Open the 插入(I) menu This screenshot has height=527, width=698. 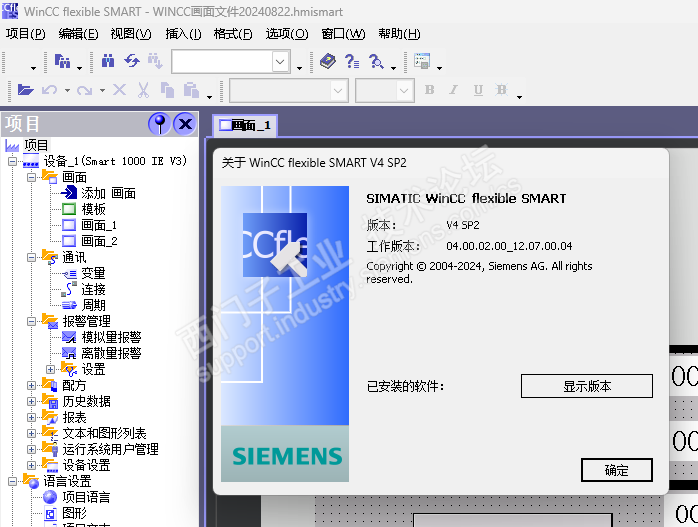(183, 34)
